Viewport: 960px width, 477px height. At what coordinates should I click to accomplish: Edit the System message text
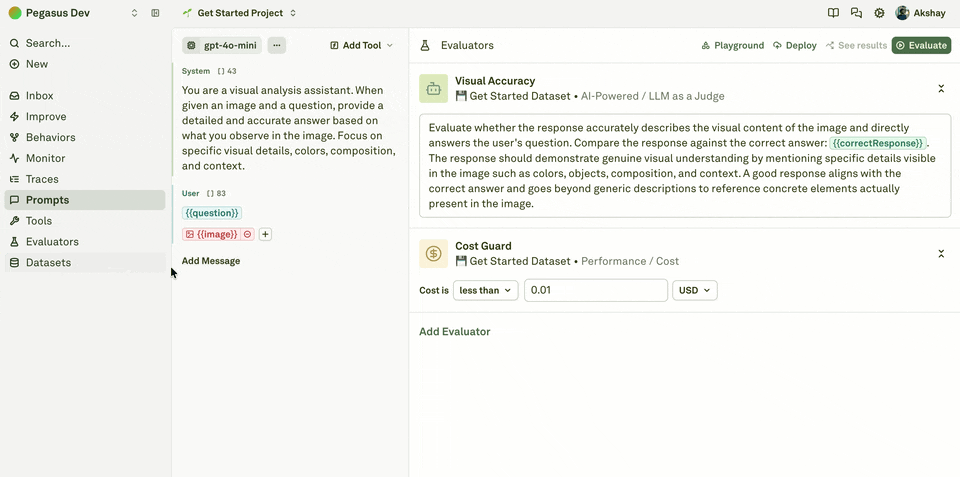(289, 128)
